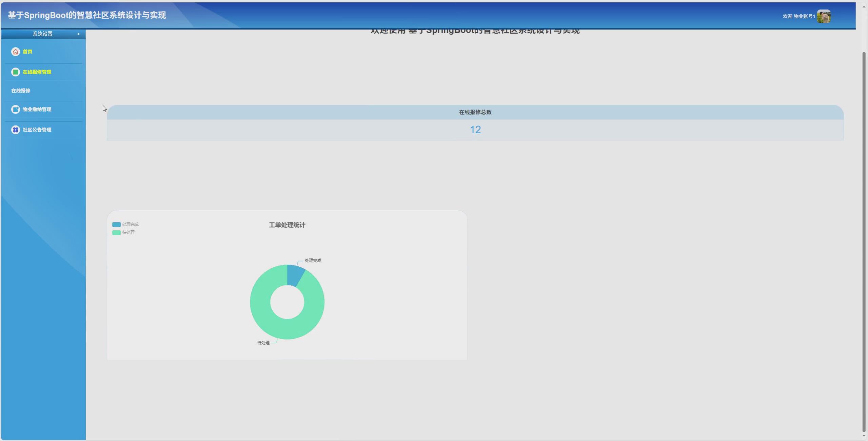The image size is (868, 441).
Task: Collapse the 系统设置 panel with its chevron
Action: 78,34
